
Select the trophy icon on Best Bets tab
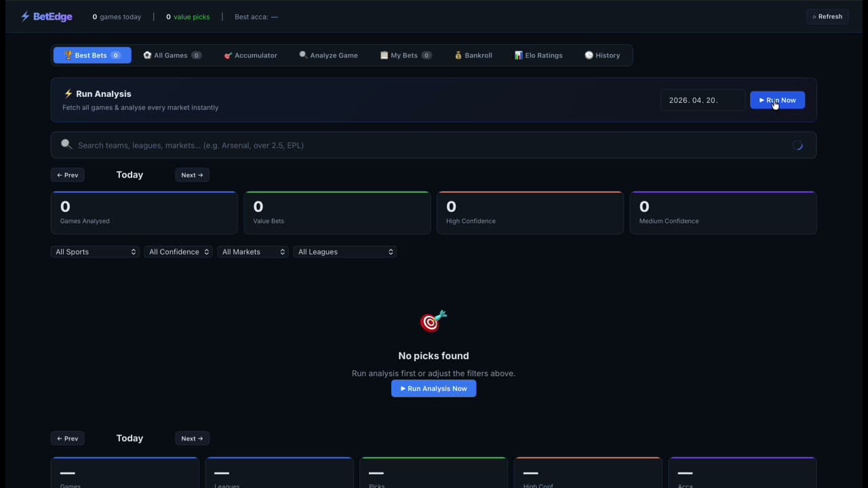[x=69, y=55]
